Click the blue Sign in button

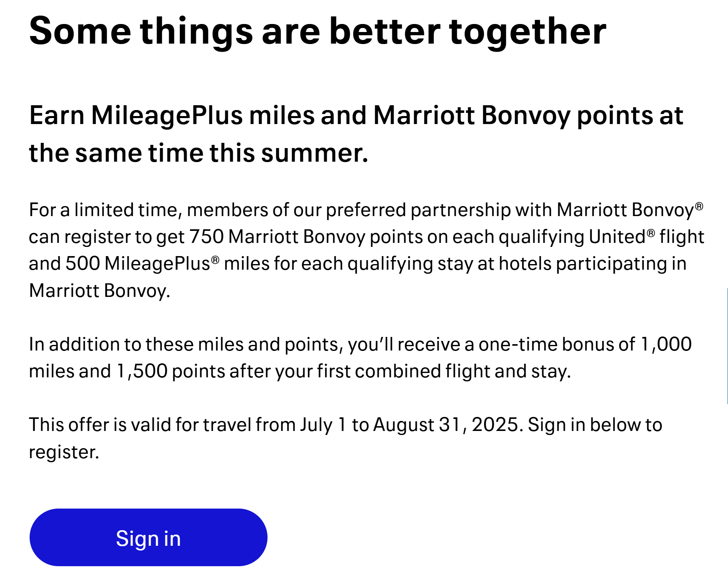tap(148, 537)
